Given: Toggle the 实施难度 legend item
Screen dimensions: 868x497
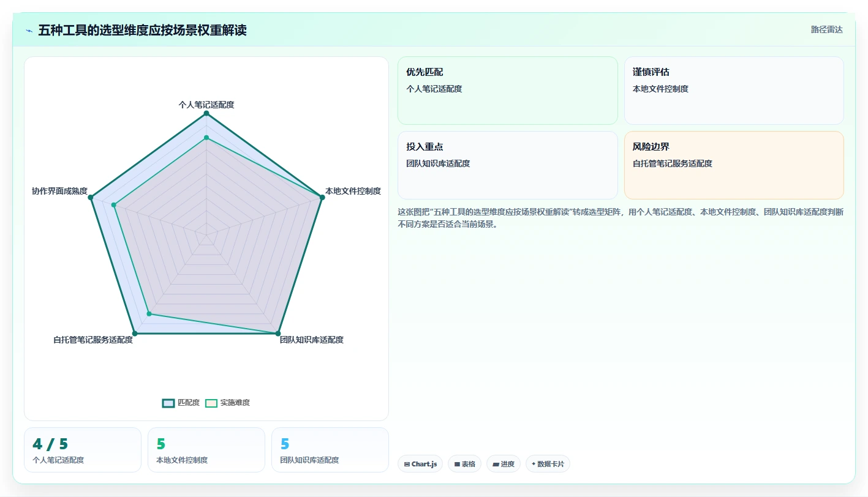Looking at the screenshot, I should point(227,403).
